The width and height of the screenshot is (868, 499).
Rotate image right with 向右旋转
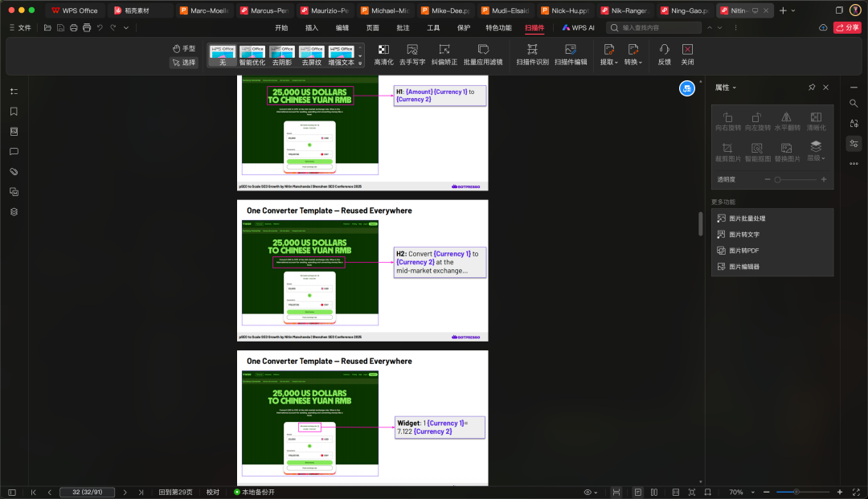(x=728, y=121)
